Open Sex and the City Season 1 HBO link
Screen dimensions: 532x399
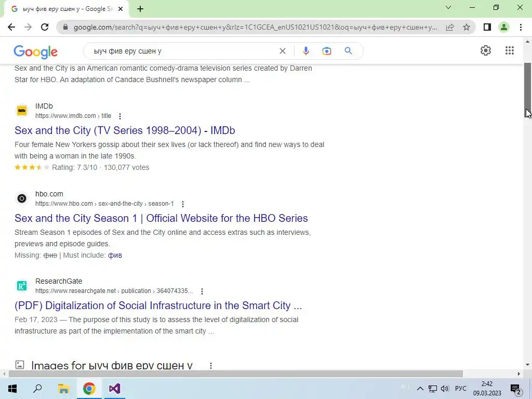click(161, 218)
